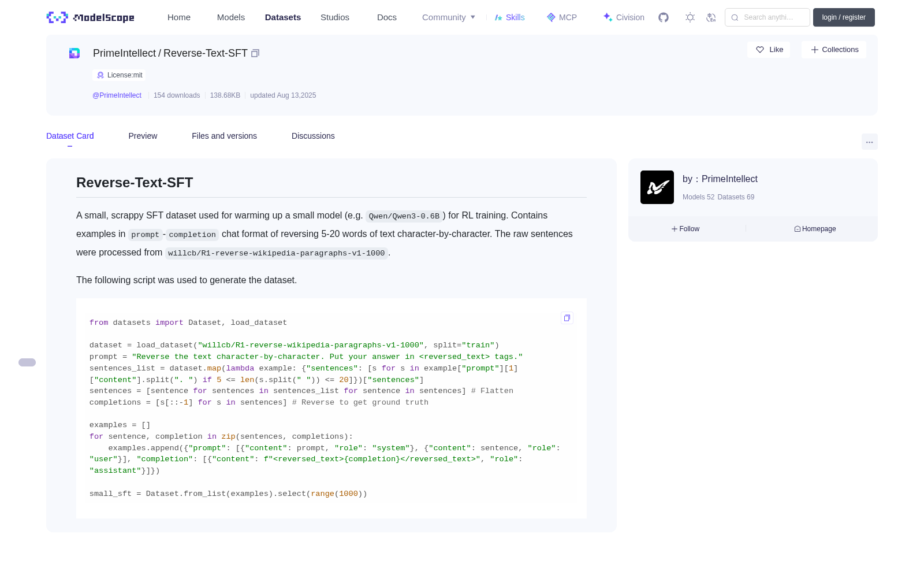Click the @PrimeIntellect author link
The height and width of the screenshot is (578, 924).
point(117,95)
